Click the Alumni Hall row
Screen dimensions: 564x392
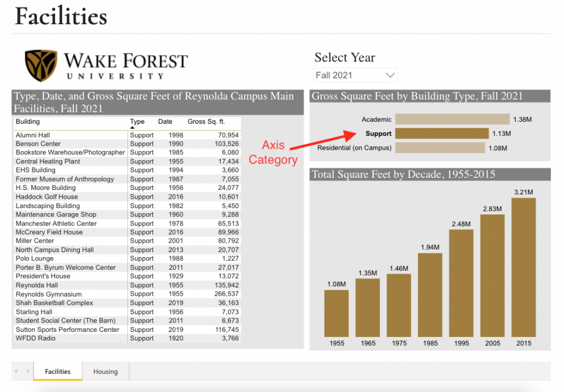[127, 135]
